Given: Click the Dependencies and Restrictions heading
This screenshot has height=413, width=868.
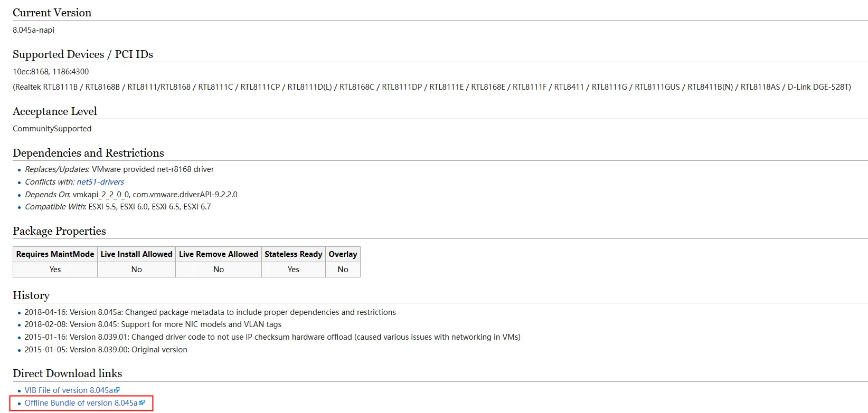Looking at the screenshot, I should 88,153.
